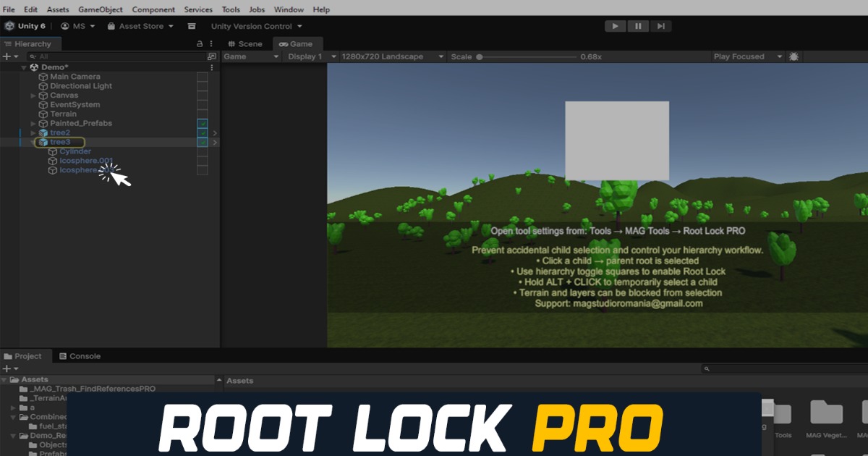
Task: Disable Root Lock for tree3
Action: (203, 142)
